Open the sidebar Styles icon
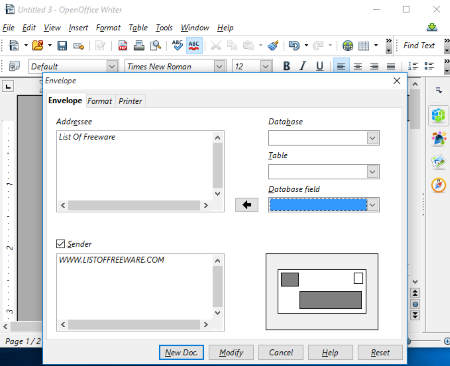 click(439, 138)
